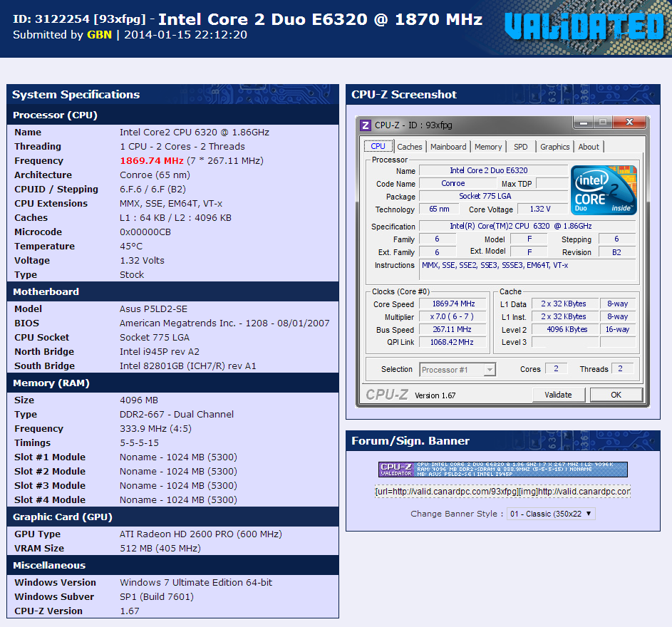Click the Instructions MMX, SSE, SSE2 field

coord(527,269)
